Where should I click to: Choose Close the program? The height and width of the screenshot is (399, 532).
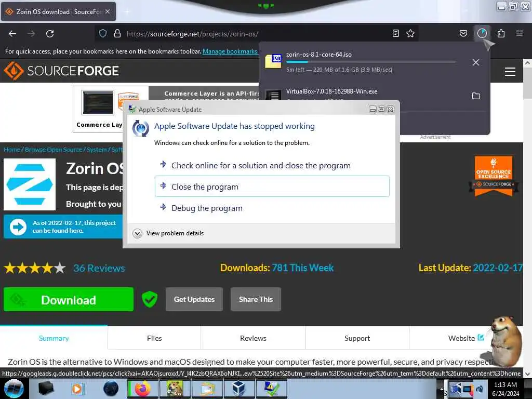click(x=272, y=187)
